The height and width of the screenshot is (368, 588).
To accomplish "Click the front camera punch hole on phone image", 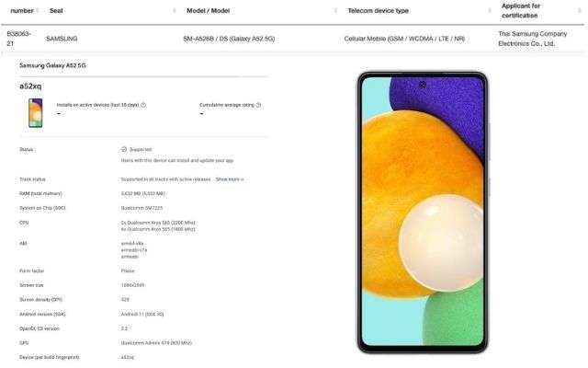I will [x=423, y=85].
